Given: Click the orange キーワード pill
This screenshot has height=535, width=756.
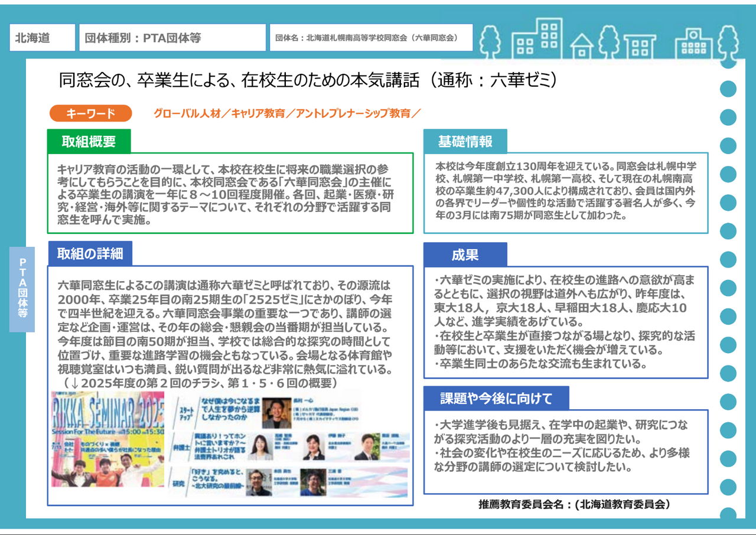Looking at the screenshot, I should coord(90,113).
